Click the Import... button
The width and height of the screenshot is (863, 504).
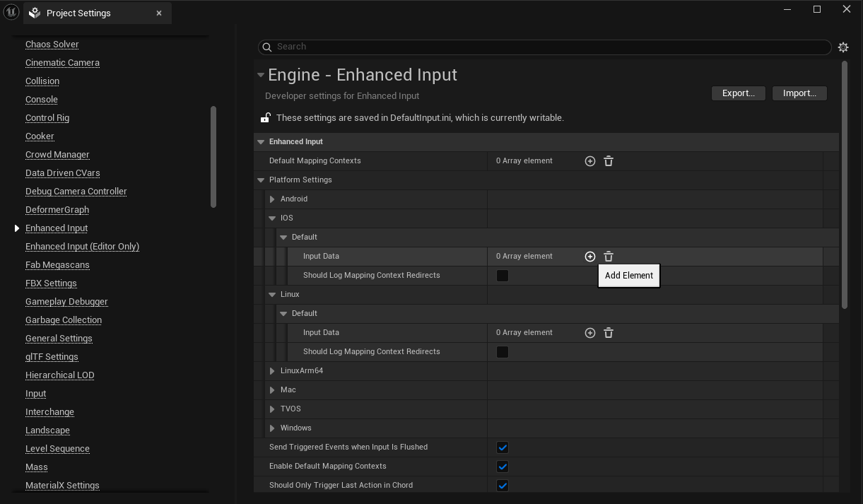click(799, 93)
